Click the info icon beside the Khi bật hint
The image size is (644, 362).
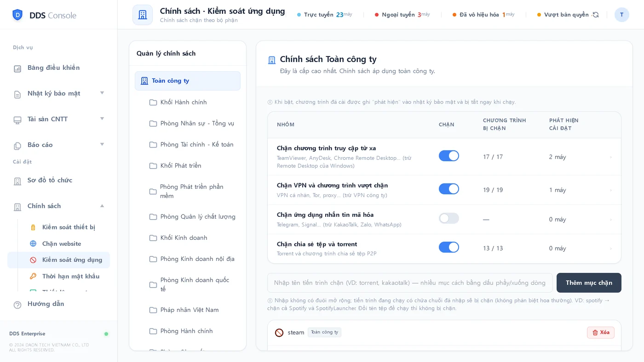click(270, 102)
